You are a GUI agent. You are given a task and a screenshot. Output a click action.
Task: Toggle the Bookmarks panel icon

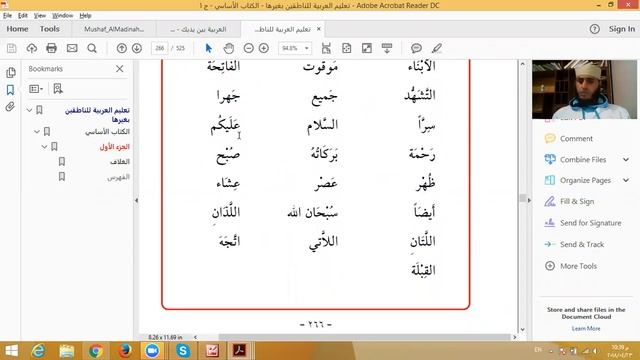(10, 90)
